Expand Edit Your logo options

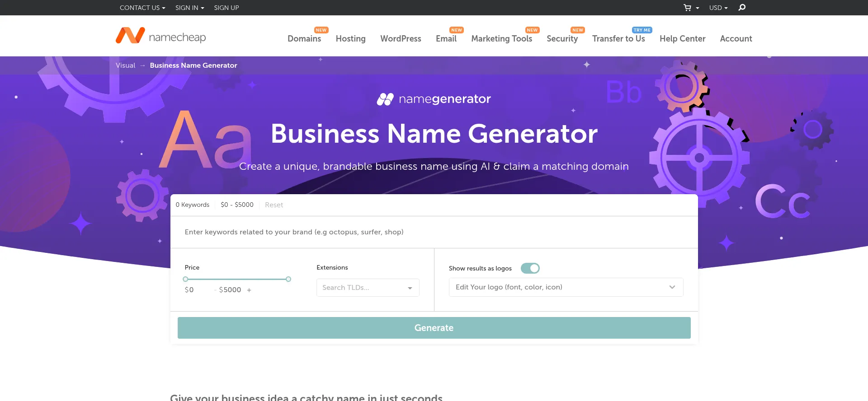click(x=566, y=287)
